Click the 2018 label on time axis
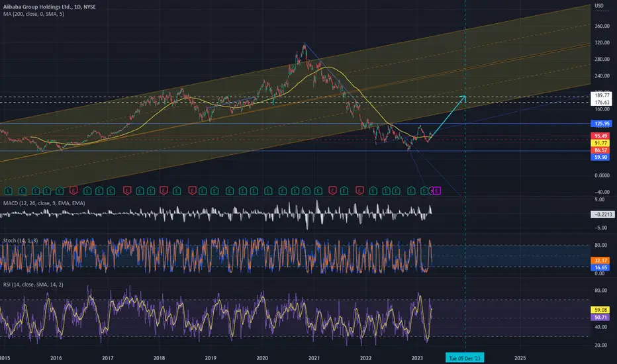This screenshot has width=617, height=364. 159,358
